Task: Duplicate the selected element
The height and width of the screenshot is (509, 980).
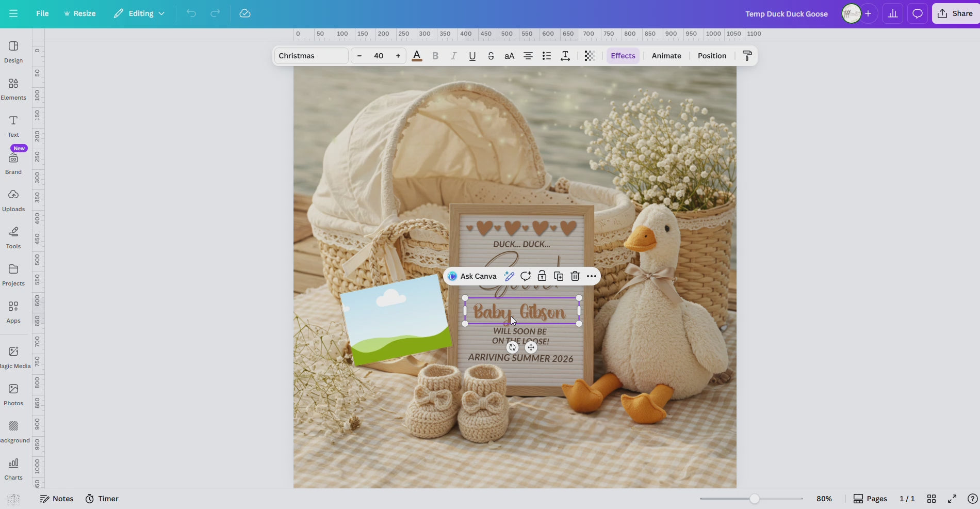Action: [558, 276]
